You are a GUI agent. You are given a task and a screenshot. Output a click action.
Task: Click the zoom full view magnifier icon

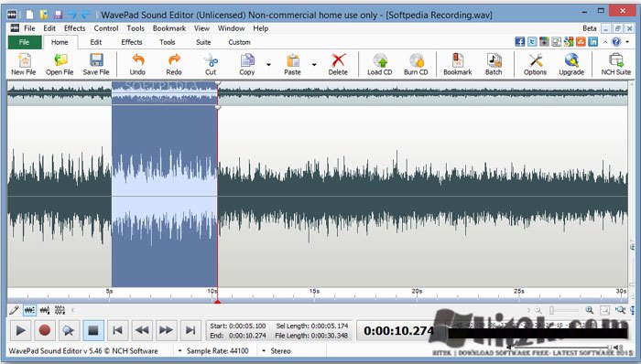click(x=620, y=310)
